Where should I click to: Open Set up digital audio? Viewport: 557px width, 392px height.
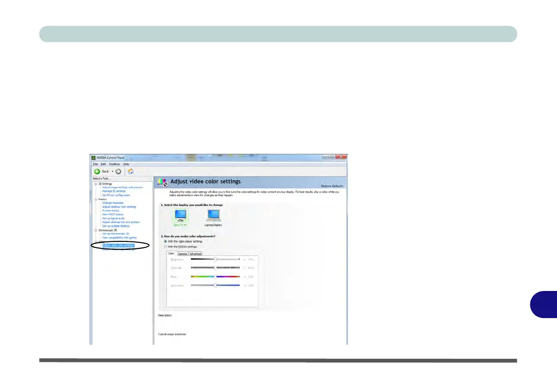point(113,218)
